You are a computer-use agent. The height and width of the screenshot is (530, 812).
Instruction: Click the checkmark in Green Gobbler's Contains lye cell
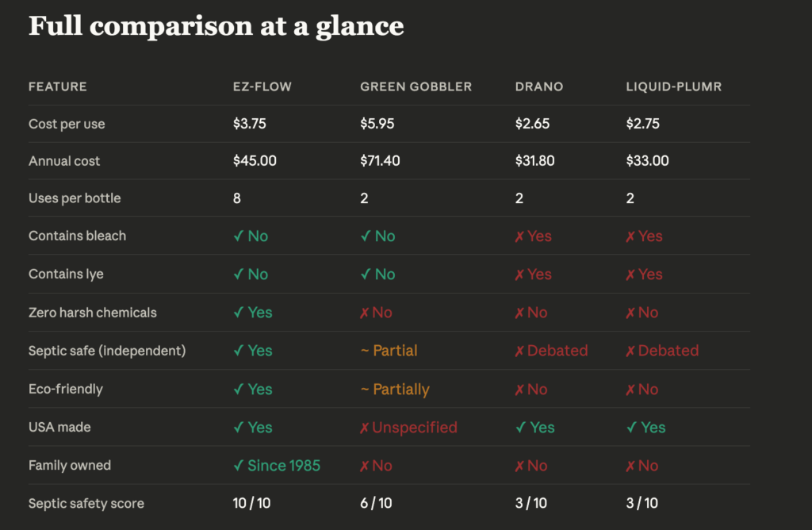pyautogui.click(x=365, y=275)
